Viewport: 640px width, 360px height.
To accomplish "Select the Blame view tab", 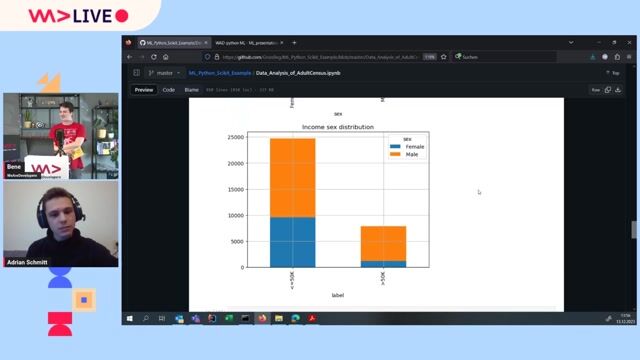I will (x=191, y=90).
